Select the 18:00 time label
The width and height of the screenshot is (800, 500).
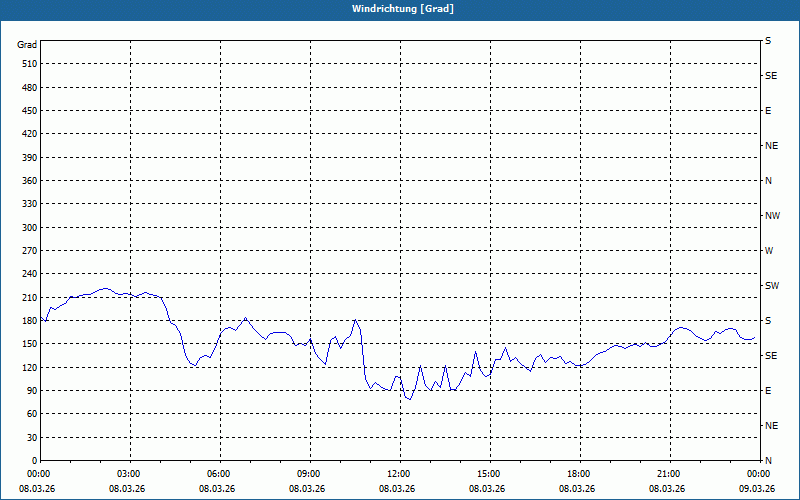click(x=577, y=474)
